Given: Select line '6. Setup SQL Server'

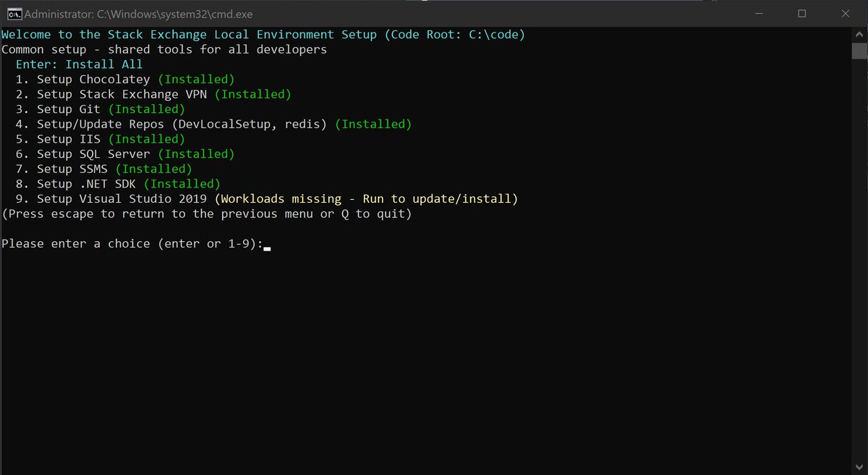Looking at the screenshot, I should (125, 154).
